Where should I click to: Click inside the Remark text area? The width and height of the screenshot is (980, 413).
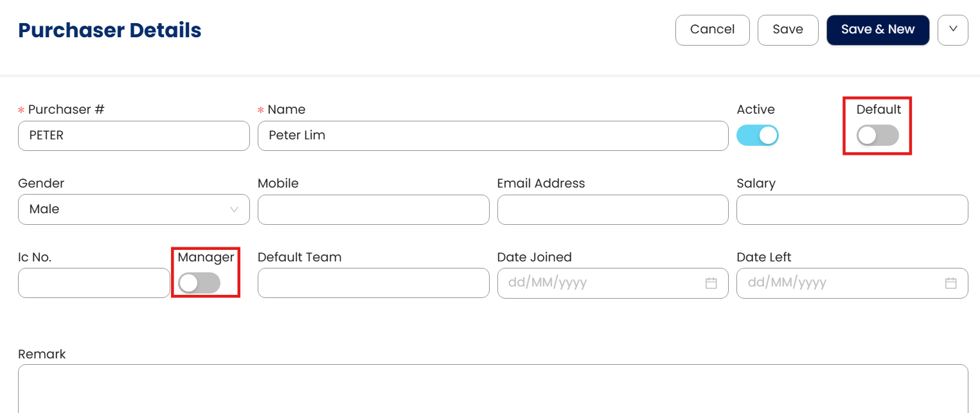[x=492, y=389]
